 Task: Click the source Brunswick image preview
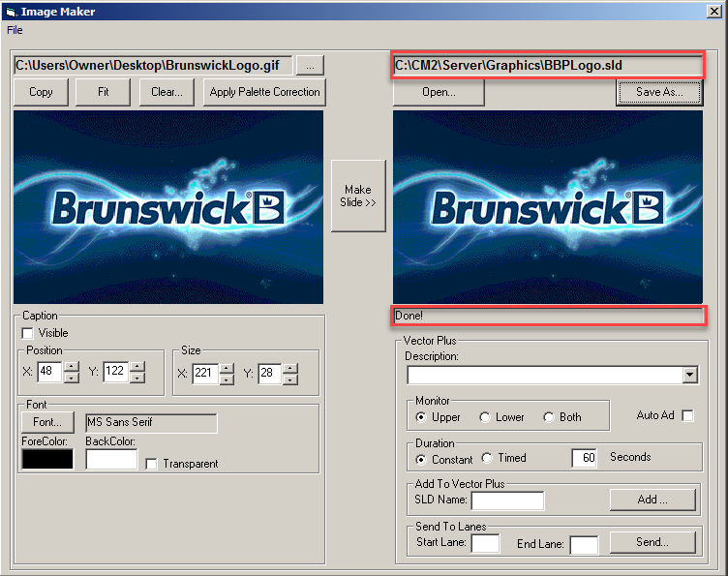click(168, 207)
